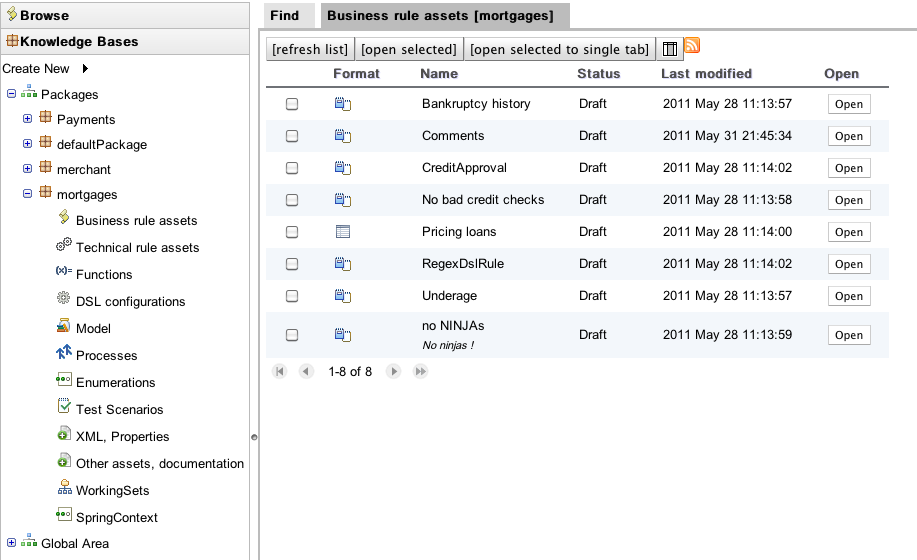The image size is (917, 560).
Task: Expand the Global Area node
Action: point(12,543)
